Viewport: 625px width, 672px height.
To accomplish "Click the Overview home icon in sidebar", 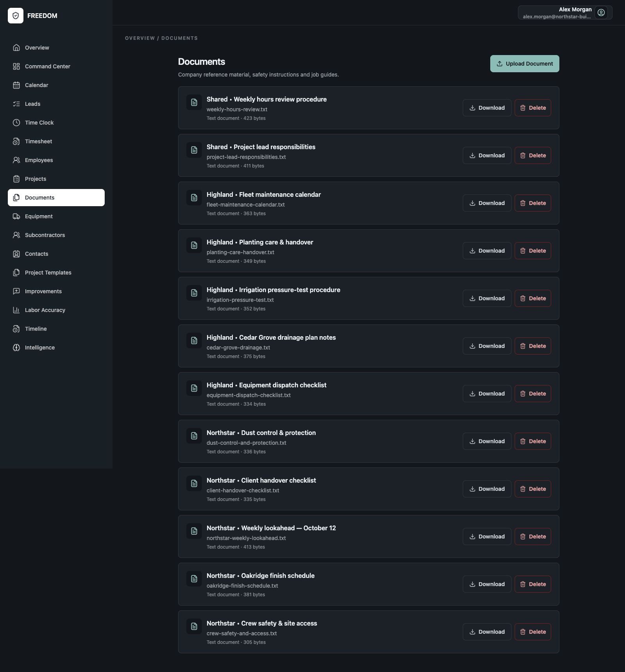I will pos(16,48).
